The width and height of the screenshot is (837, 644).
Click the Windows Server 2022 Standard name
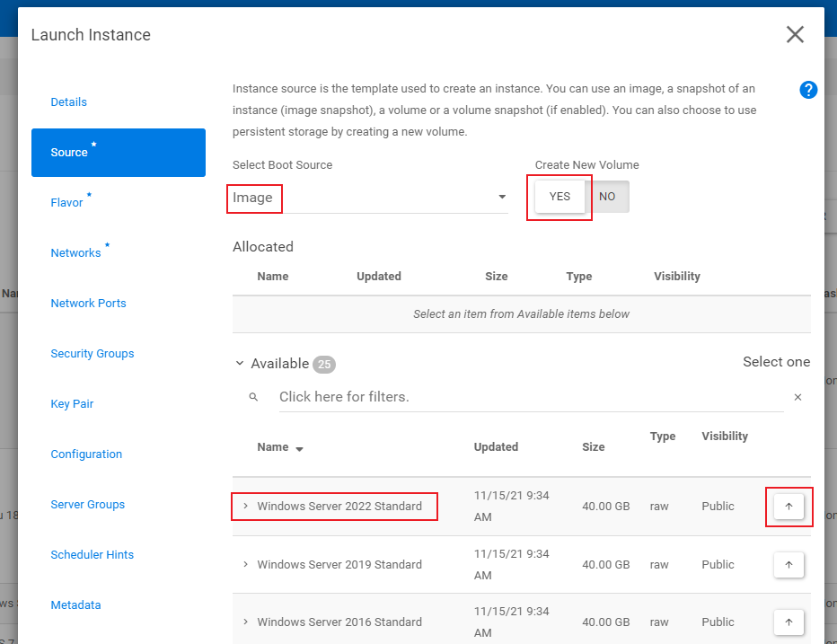[339, 507]
